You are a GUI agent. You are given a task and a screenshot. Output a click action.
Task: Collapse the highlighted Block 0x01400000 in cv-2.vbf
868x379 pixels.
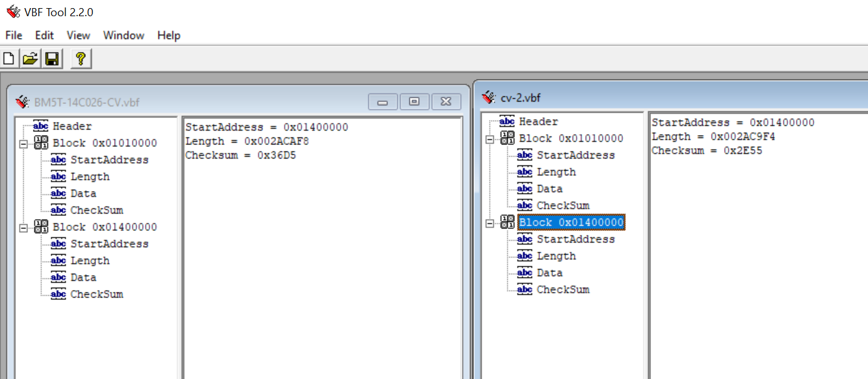(491, 223)
